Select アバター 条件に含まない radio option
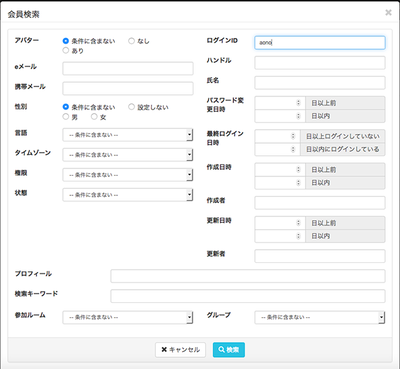This screenshot has height=369, width=400. pyautogui.click(x=66, y=41)
